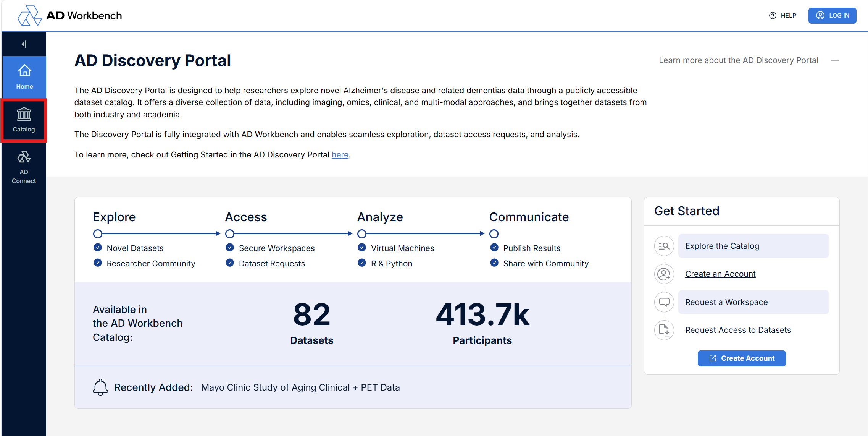Click the Novel Datasets checkmark

point(98,248)
